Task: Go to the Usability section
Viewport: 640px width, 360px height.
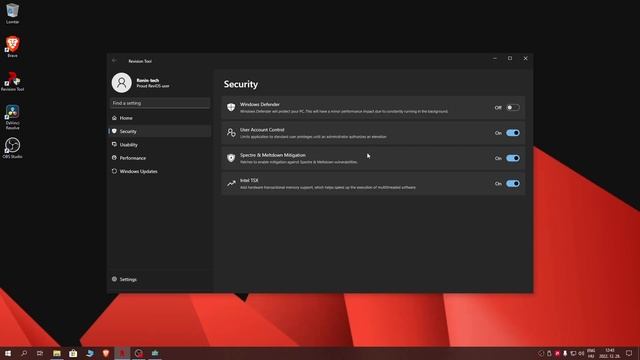Action: pos(160,145)
